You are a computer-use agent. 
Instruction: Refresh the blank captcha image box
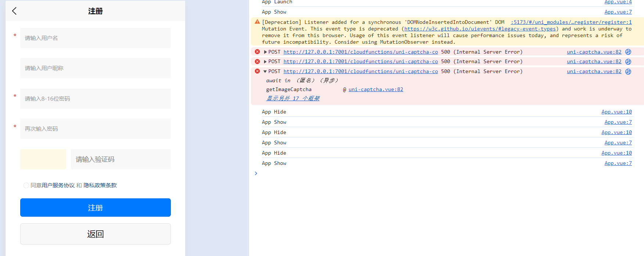pyautogui.click(x=43, y=159)
